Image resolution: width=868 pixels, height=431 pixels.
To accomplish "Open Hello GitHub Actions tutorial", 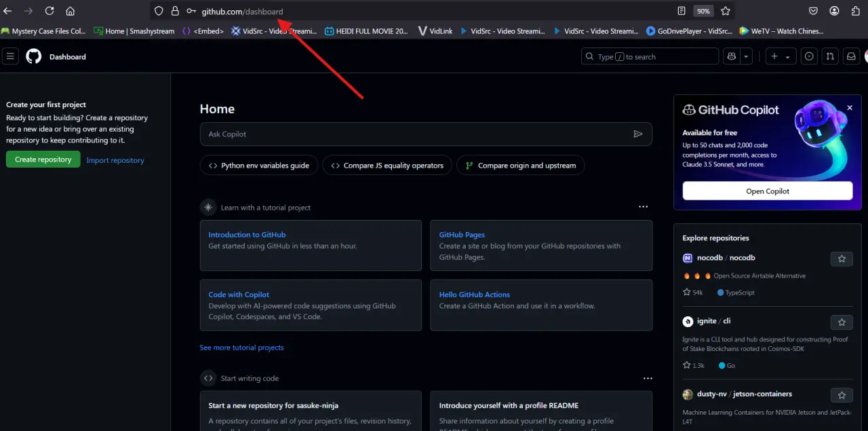I will [475, 295].
